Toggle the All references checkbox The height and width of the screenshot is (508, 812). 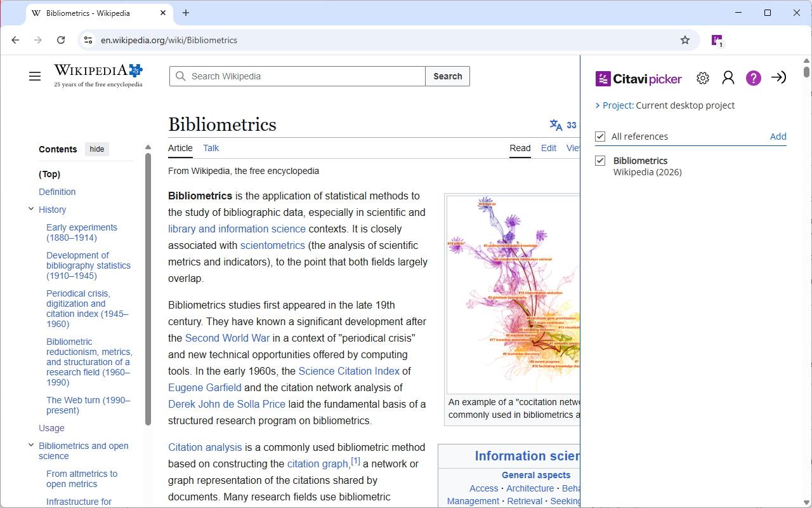pos(600,137)
